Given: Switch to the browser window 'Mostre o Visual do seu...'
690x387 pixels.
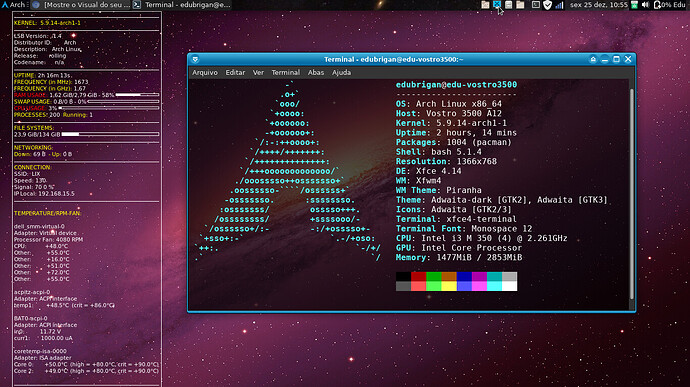Looking at the screenshot, I should [x=81, y=5].
